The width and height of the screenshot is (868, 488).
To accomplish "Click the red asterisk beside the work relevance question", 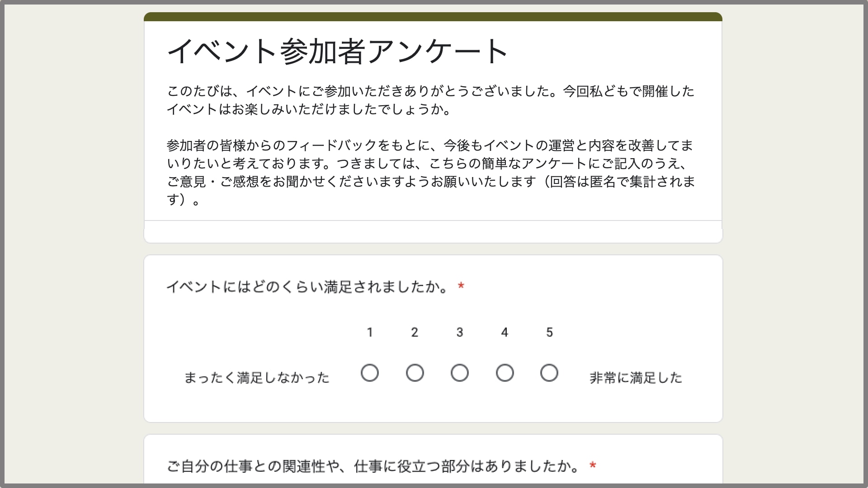I will (593, 465).
